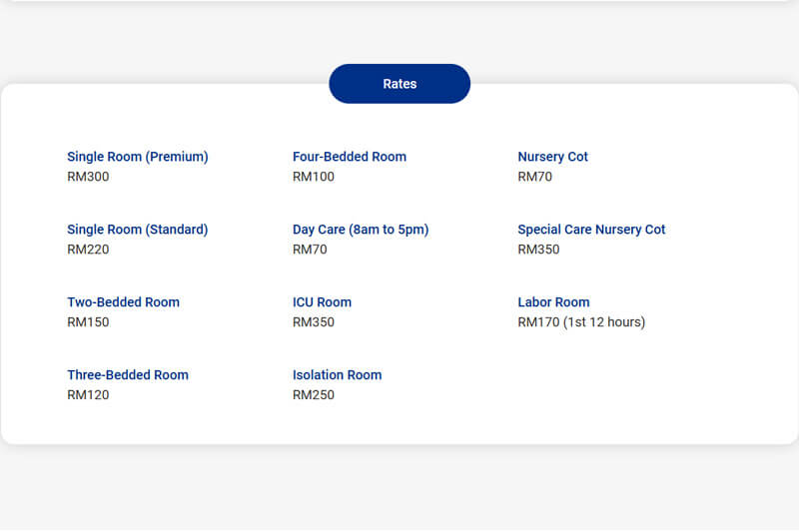
Task: Click the RM300 premium room price
Action: pos(88,177)
